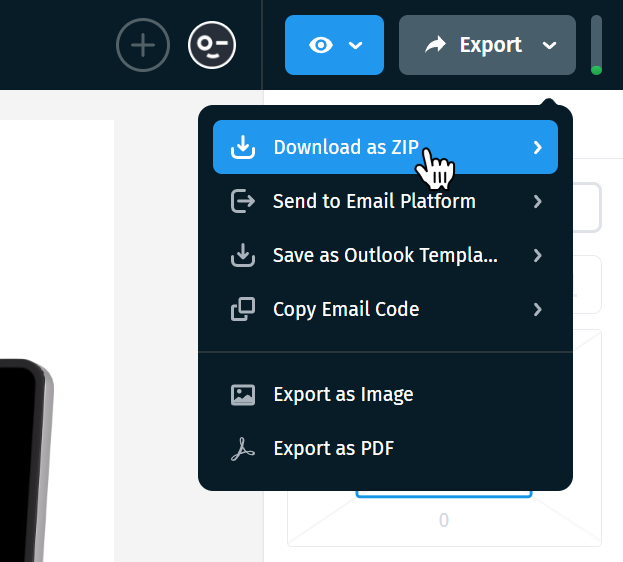Click the circled plus add icon

coord(143,45)
